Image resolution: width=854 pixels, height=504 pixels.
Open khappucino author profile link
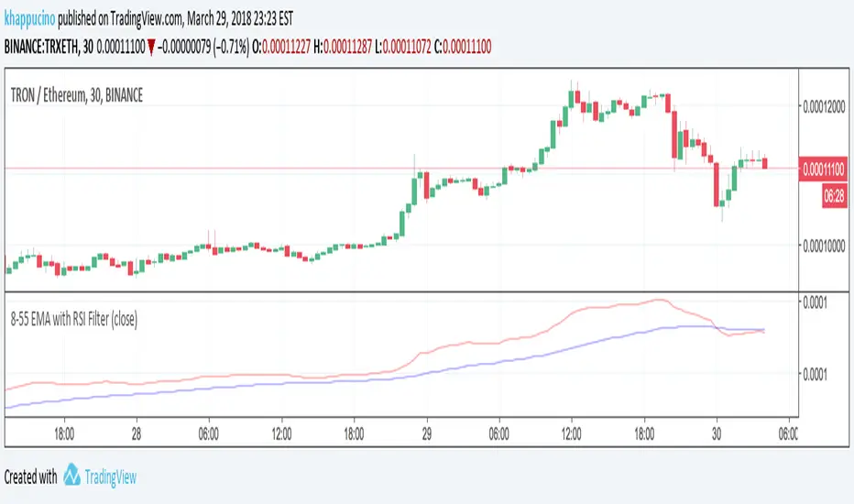(30, 19)
